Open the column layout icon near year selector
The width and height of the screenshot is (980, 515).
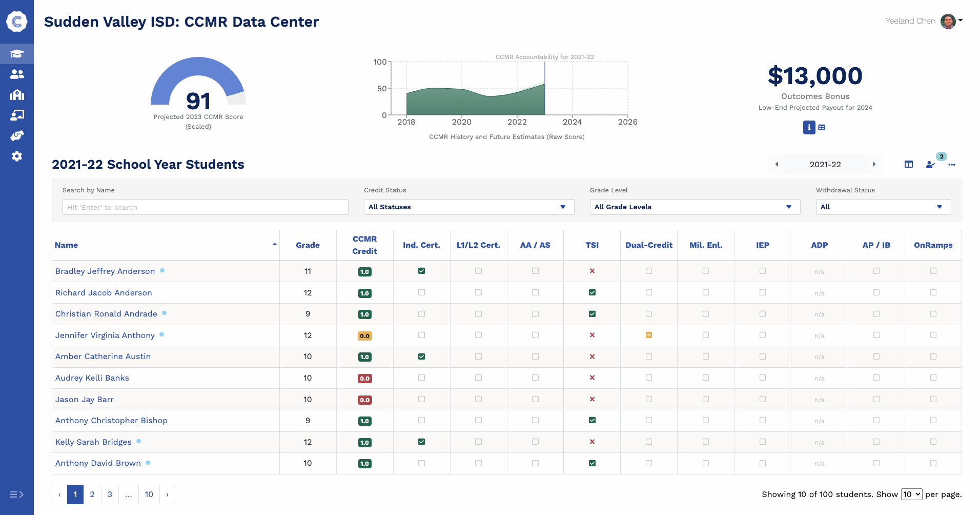click(909, 164)
